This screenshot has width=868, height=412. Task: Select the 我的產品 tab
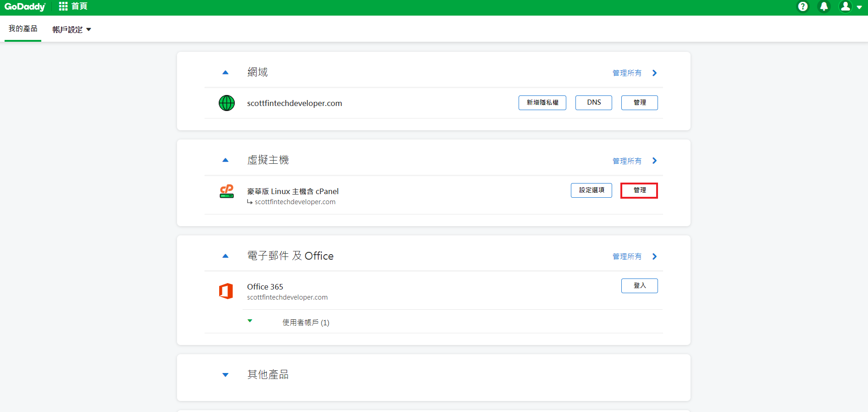click(x=23, y=29)
